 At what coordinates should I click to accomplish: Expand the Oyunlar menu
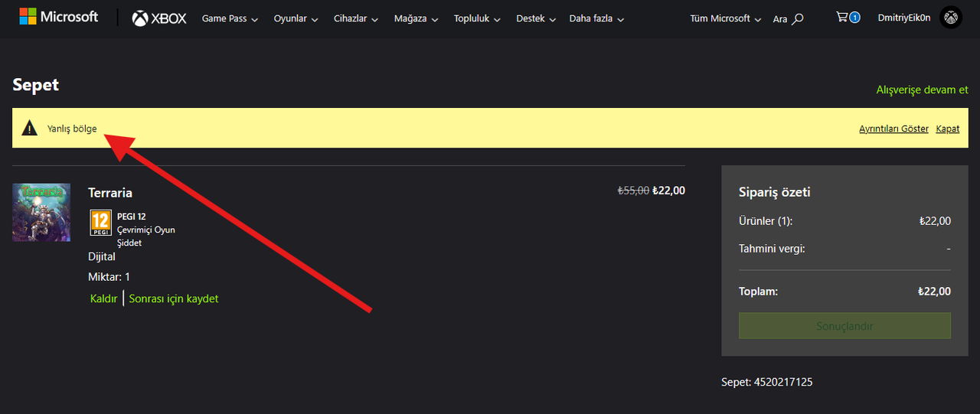click(x=296, y=18)
